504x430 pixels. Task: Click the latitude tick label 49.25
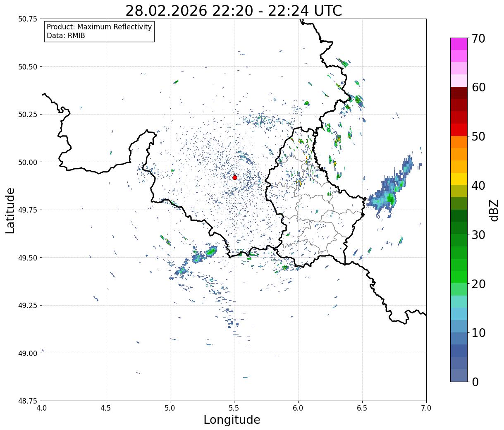[x=28, y=306]
